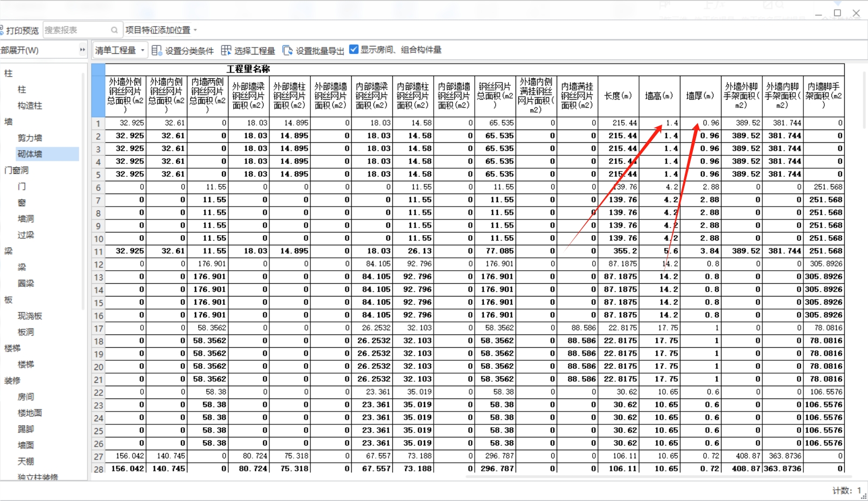
Task: Select 现浇板 in the left tree
Action: pyautogui.click(x=30, y=316)
